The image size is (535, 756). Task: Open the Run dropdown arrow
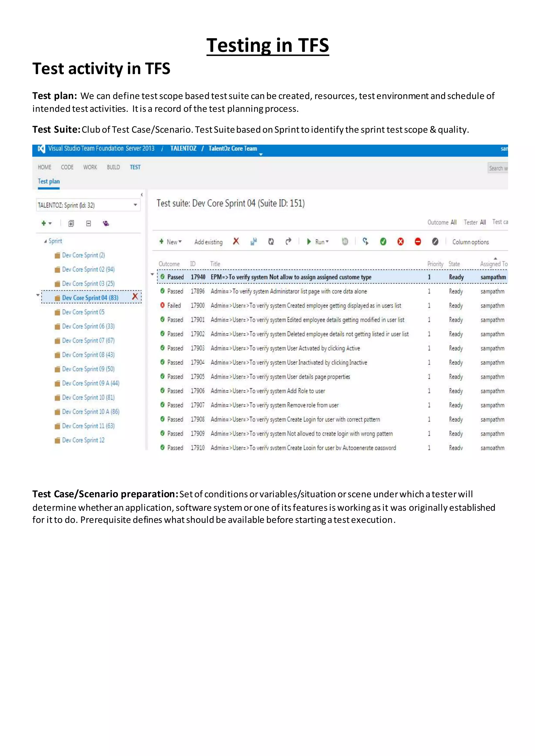327,242
